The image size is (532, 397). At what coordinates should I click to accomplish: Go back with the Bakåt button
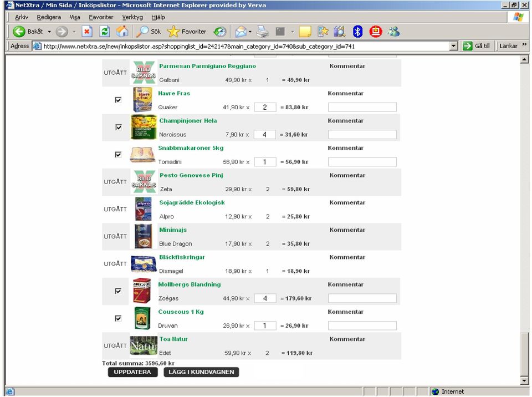(28, 32)
